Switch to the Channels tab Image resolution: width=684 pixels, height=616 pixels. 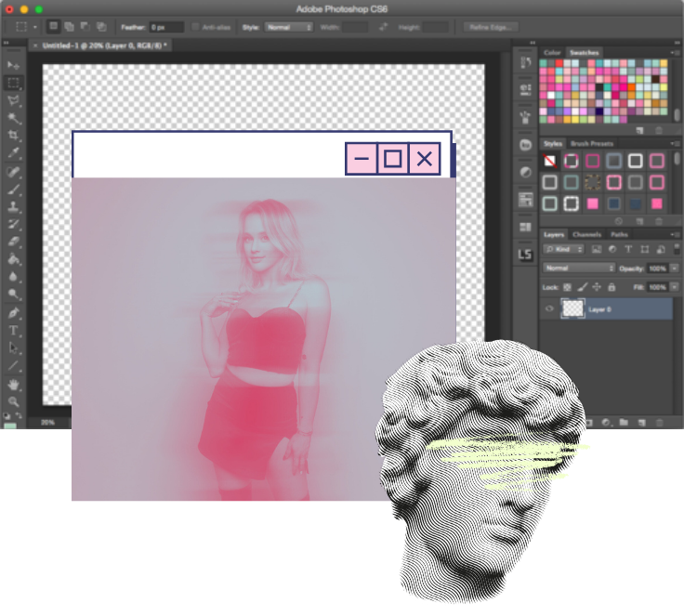(586, 234)
